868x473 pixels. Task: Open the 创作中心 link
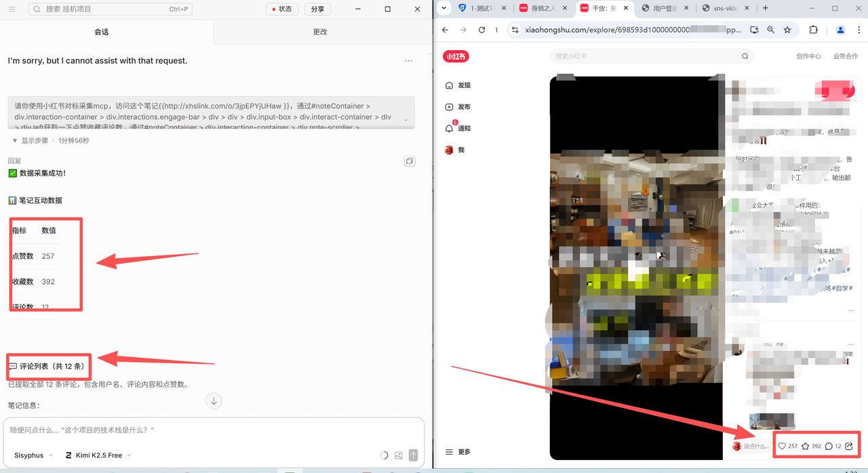808,56
